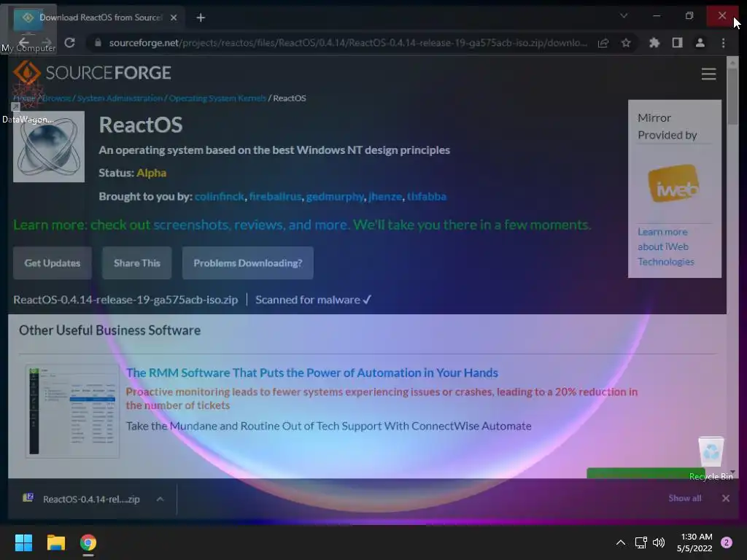Click the screenshots, reviews, and more link
The width and height of the screenshot is (747, 560).
click(x=251, y=225)
